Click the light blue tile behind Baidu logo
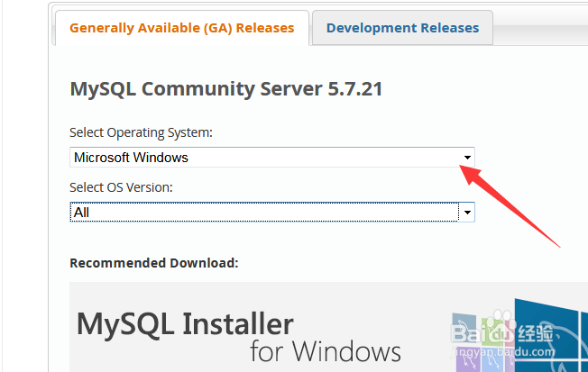 [464, 322]
